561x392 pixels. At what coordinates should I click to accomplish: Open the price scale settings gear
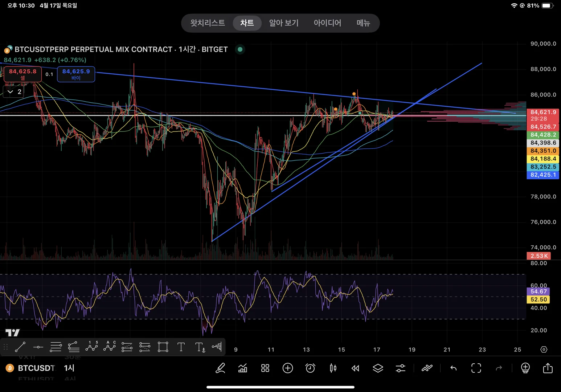coord(544,350)
